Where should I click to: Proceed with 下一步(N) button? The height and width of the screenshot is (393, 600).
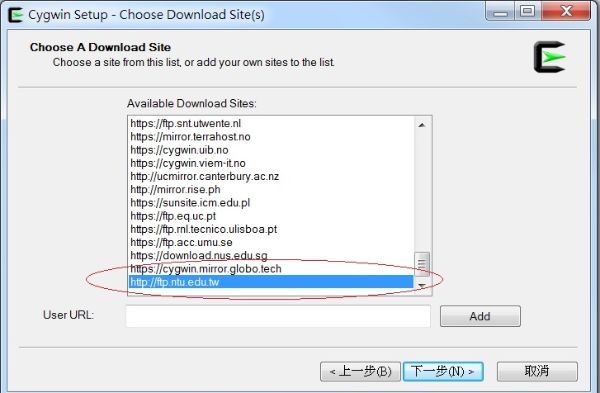pos(443,372)
